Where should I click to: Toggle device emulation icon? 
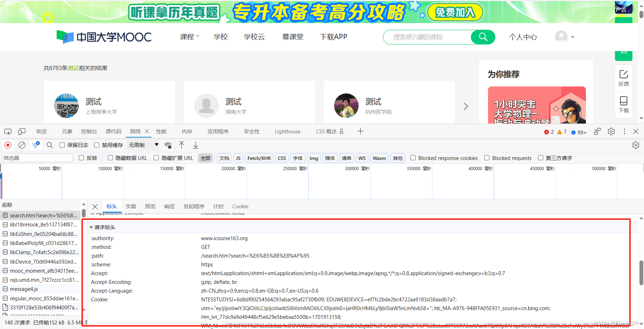click(x=22, y=132)
